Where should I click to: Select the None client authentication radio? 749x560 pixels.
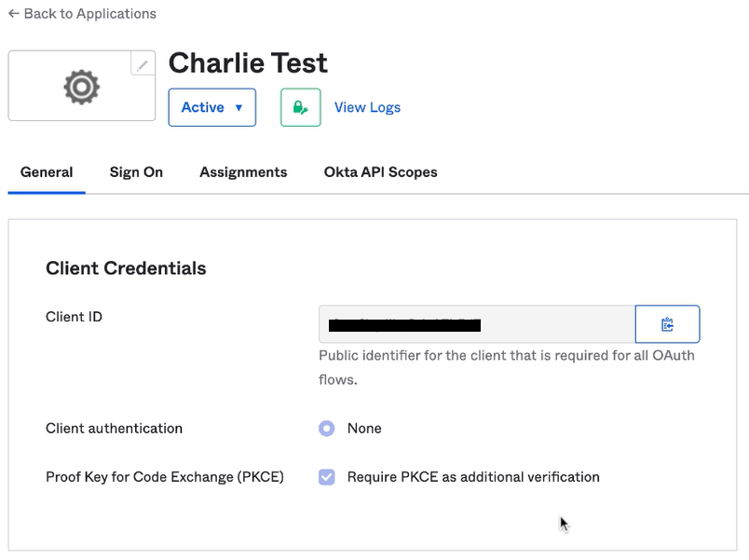327,428
